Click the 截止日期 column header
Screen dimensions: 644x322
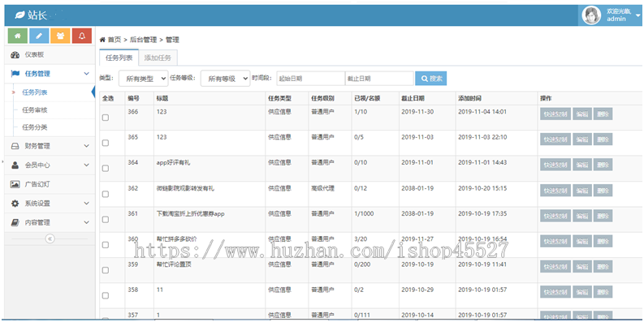pos(413,98)
